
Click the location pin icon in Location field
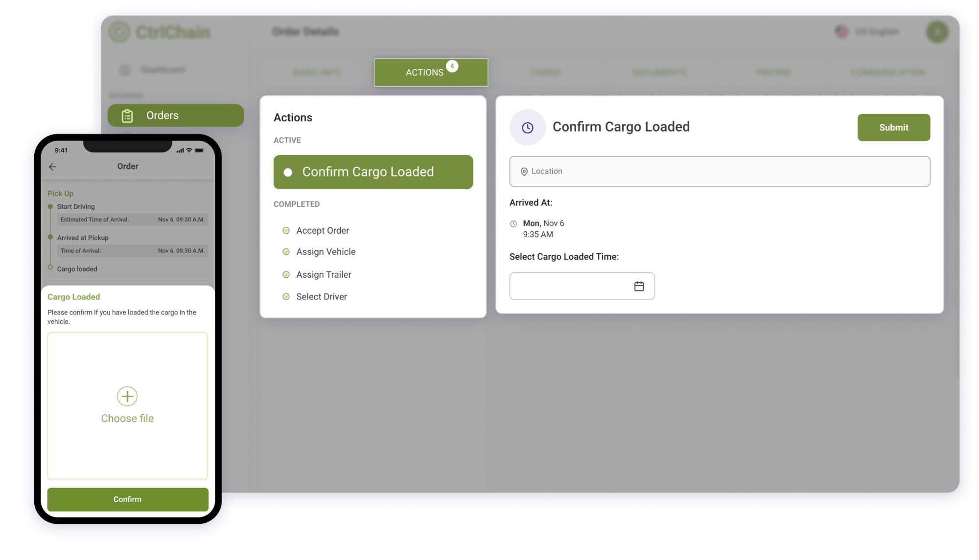[524, 171]
